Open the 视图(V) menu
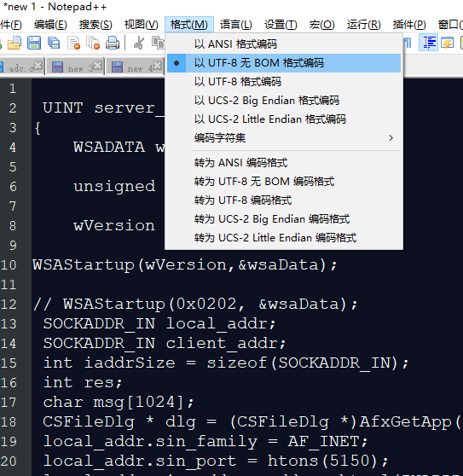The image size is (463, 476). click(x=141, y=25)
